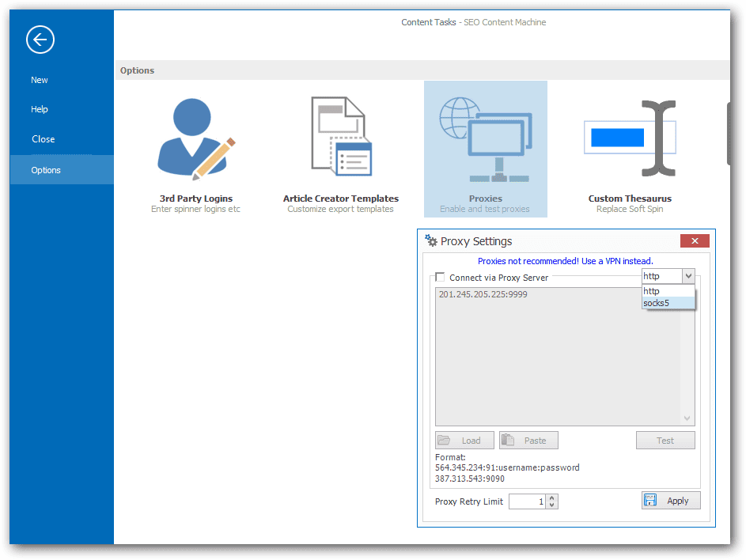Click the floppy disk icon on Apply
Image resolution: width=746 pixels, height=560 pixels.
tap(650, 500)
